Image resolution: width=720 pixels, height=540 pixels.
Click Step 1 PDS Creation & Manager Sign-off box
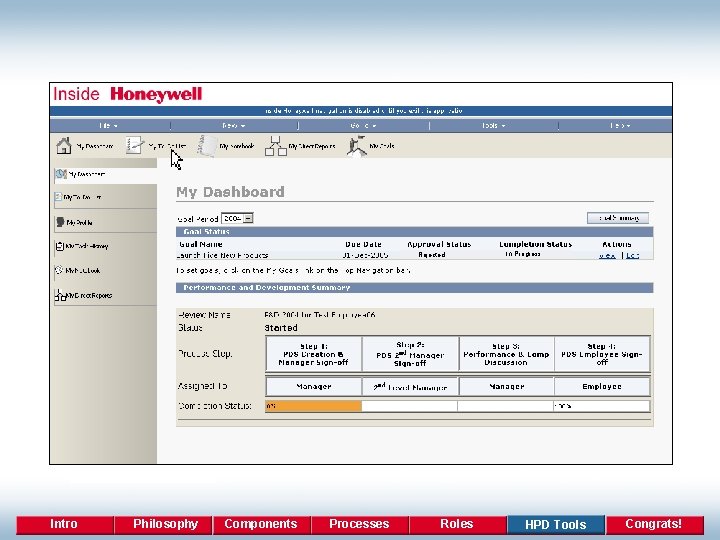pos(314,354)
